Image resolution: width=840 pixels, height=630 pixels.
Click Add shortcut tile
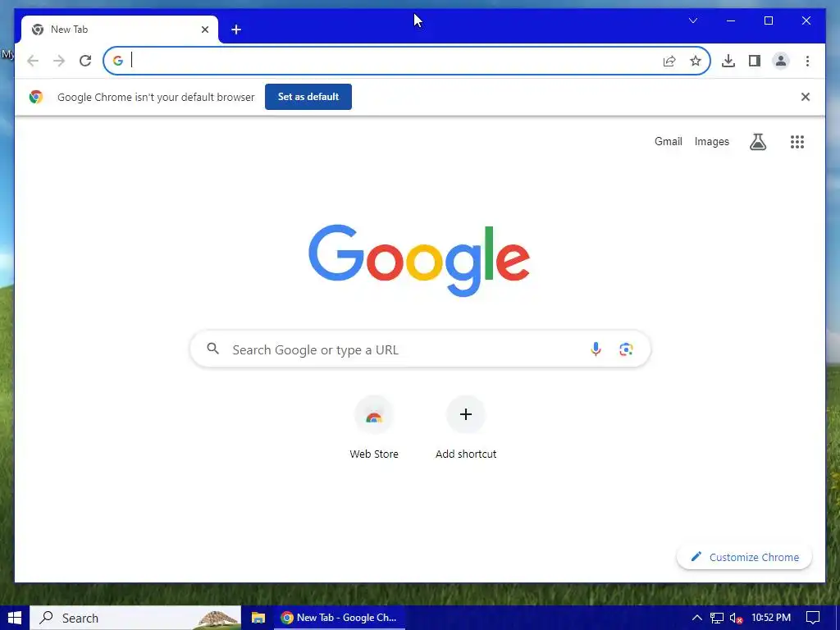click(x=466, y=428)
